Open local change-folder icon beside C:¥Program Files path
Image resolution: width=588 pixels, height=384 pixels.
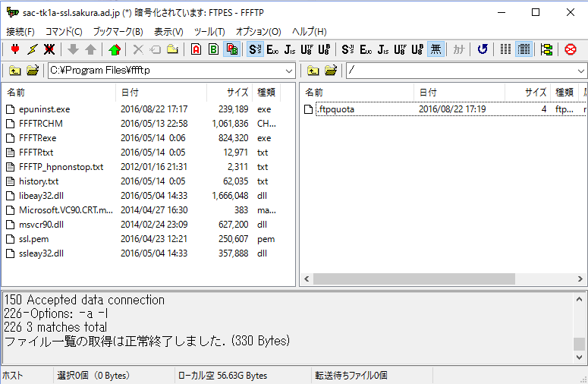pyautogui.click(x=33, y=71)
